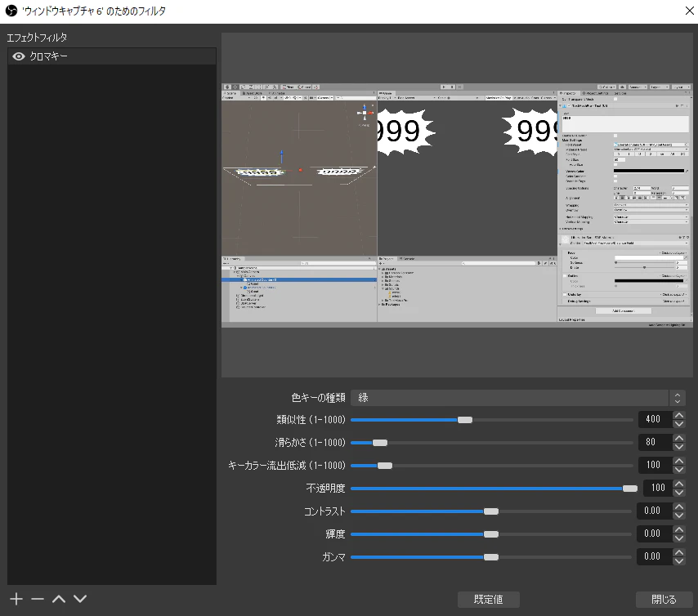Increase 類似性 value with up arrow

(x=678, y=415)
